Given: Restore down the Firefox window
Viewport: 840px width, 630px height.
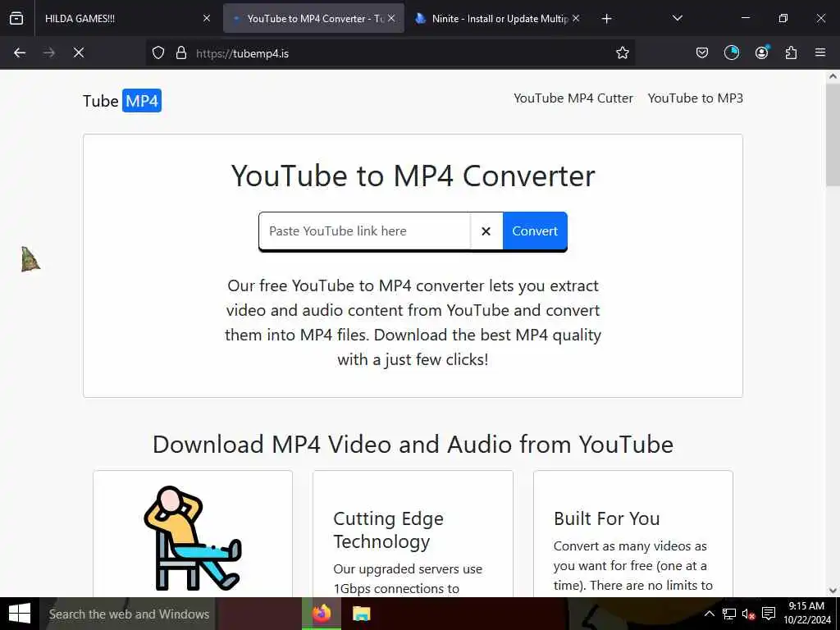Looking at the screenshot, I should [x=783, y=18].
